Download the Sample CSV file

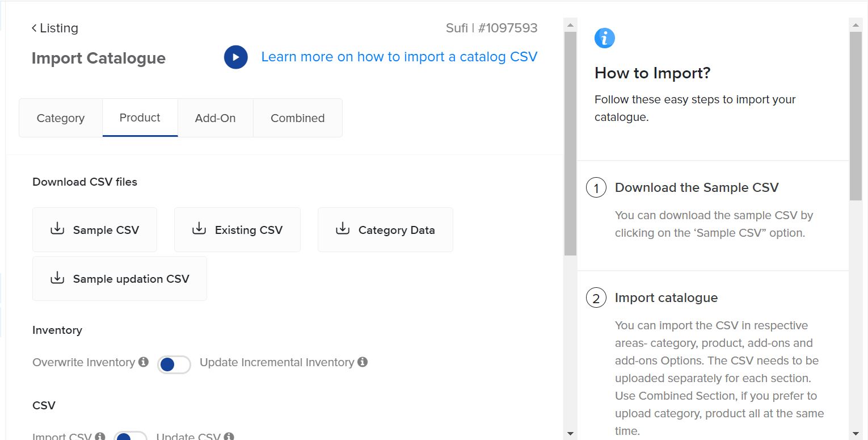(x=95, y=230)
